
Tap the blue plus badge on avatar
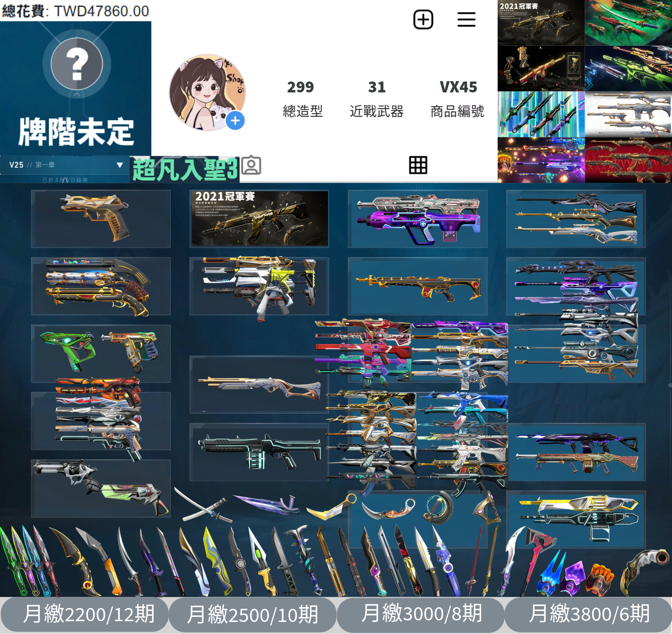(235, 121)
